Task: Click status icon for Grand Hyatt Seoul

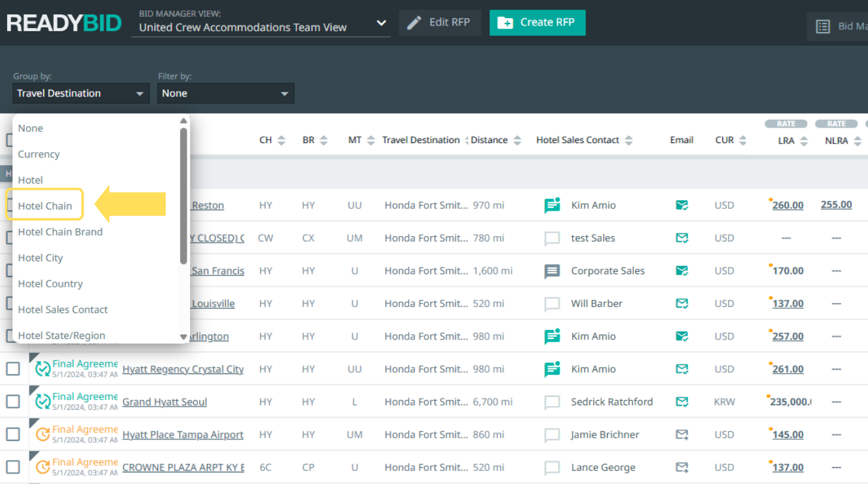Action: tap(42, 401)
